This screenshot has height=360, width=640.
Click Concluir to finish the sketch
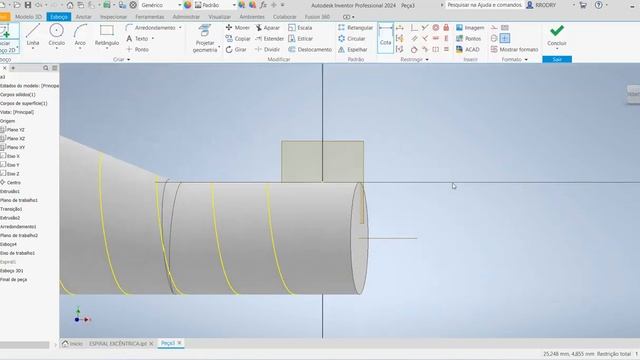tap(557, 36)
